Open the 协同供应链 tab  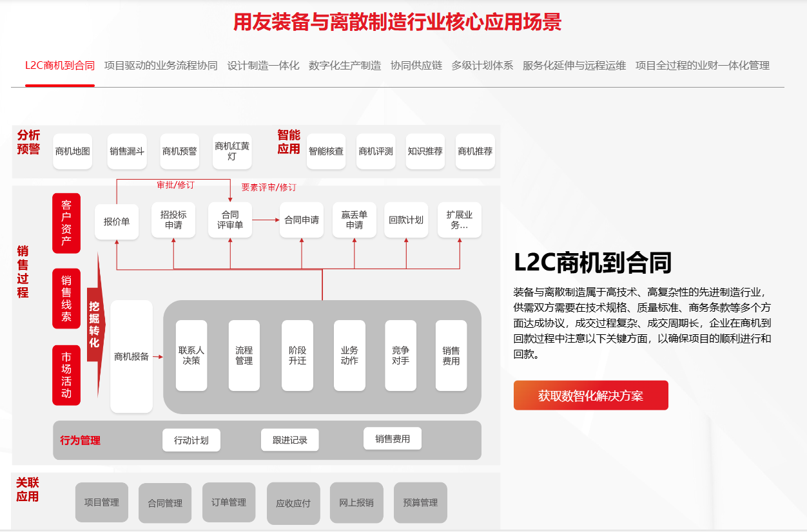pos(416,65)
